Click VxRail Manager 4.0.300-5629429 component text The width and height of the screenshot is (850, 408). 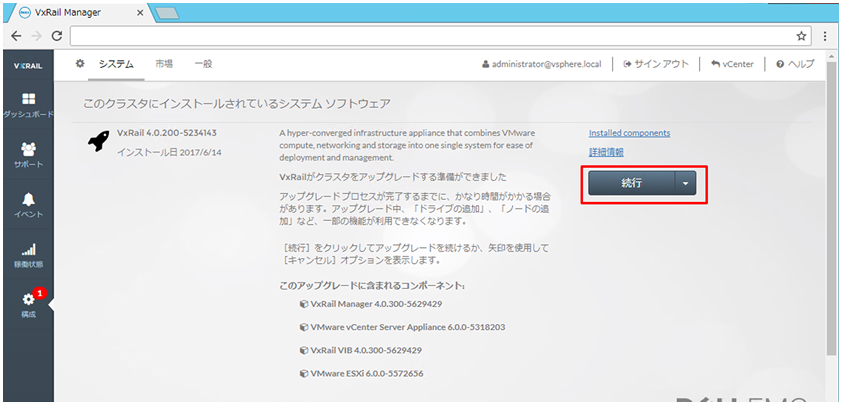click(x=376, y=304)
